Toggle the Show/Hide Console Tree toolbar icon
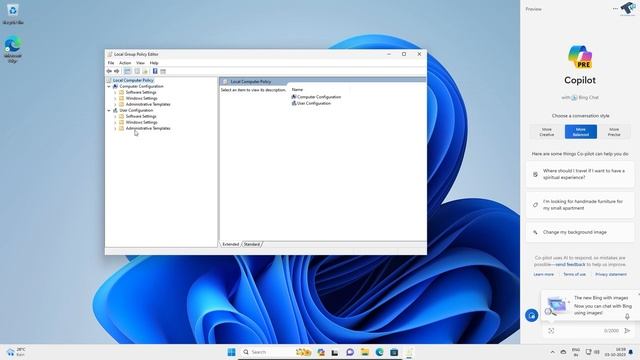This screenshot has width=640, height=360. pyautogui.click(x=128, y=71)
